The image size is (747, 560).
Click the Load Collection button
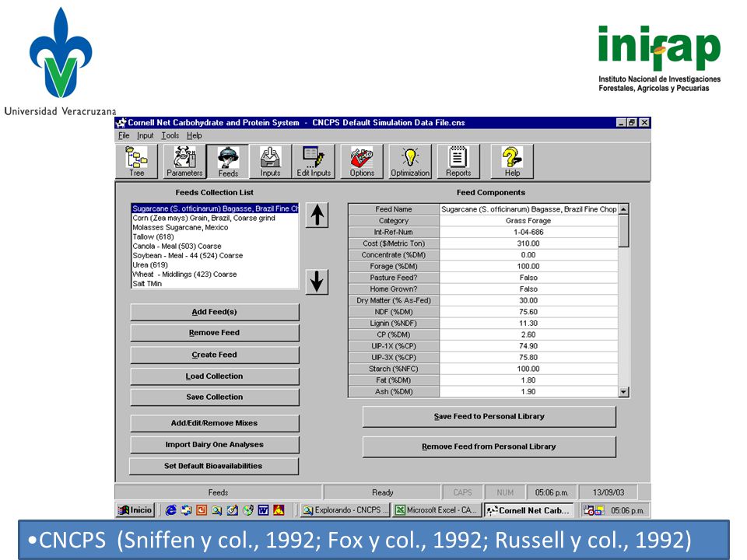click(215, 376)
